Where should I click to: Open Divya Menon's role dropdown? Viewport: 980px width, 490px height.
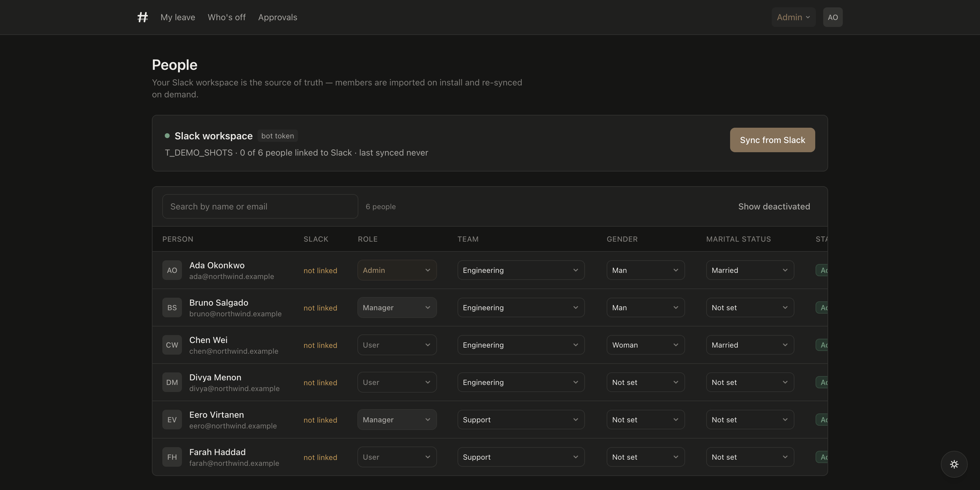(397, 382)
